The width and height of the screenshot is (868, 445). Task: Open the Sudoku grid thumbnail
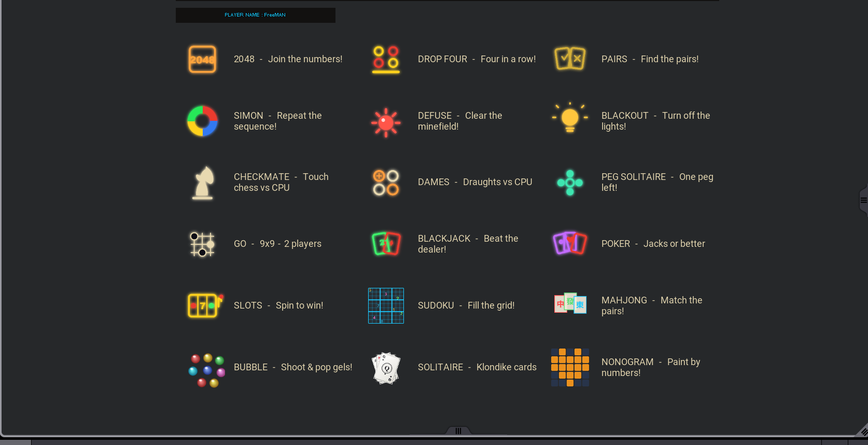(x=386, y=305)
